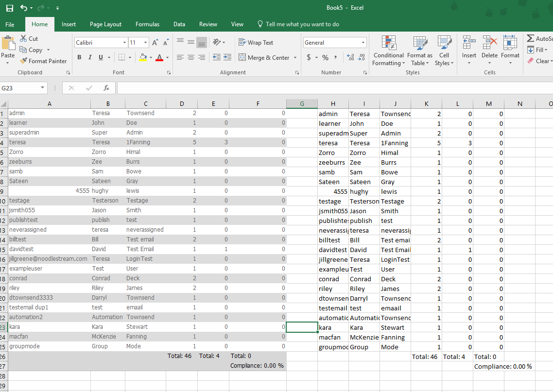Click the Insert Function fx icon
This screenshot has width=553, height=392.
pyautogui.click(x=106, y=88)
